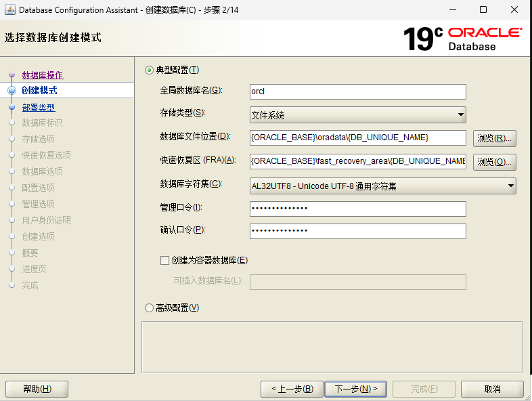532x401 pixels.
Task: Click 浏览(O) button for fast recovery area
Action: (495, 162)
